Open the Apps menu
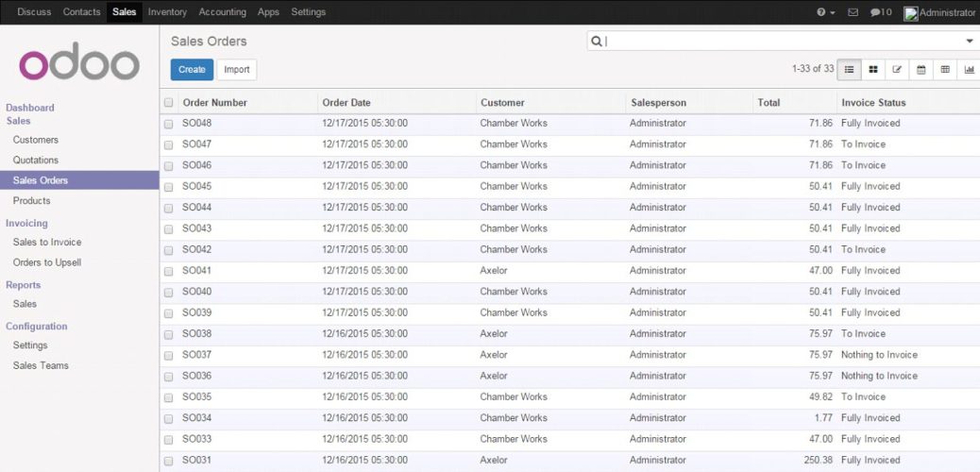The image size is (980, 472). (x=268, y=12)
